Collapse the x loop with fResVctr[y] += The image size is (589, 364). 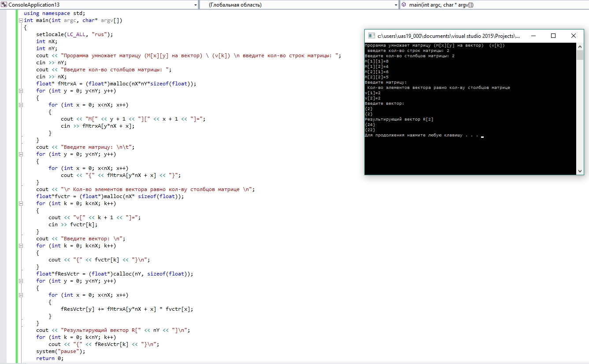21,295
